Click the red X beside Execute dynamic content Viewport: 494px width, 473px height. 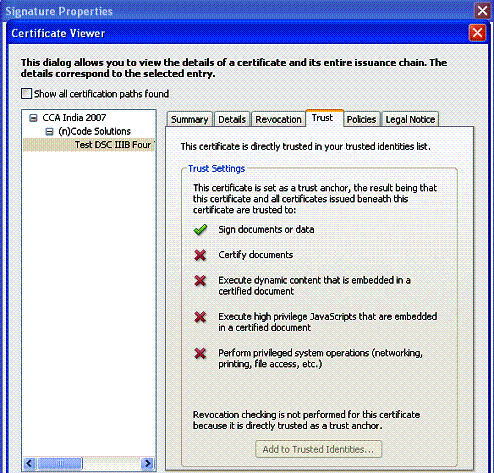(x=200, y=281)
